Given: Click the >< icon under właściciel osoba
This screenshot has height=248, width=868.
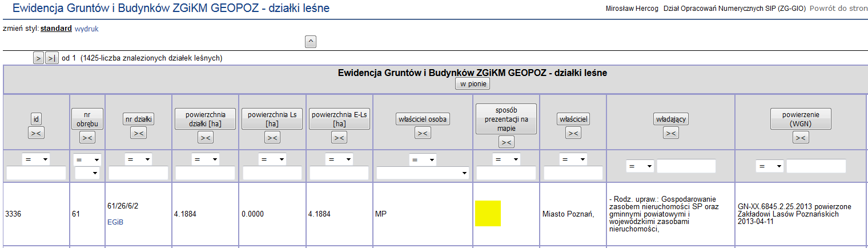Looking at the screenshot, I should tap(422, 133).
